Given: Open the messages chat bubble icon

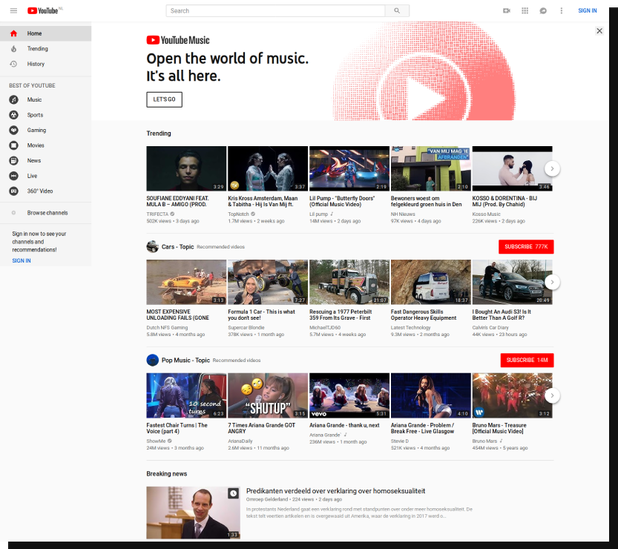Looking at the screenshot, I should point(543,11).
